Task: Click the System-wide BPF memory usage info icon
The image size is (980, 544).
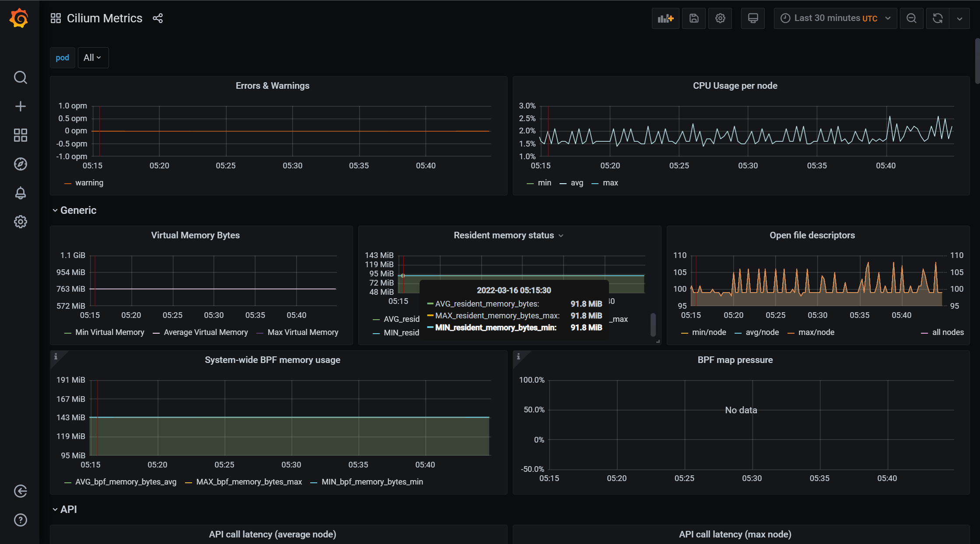Action: 56,357
